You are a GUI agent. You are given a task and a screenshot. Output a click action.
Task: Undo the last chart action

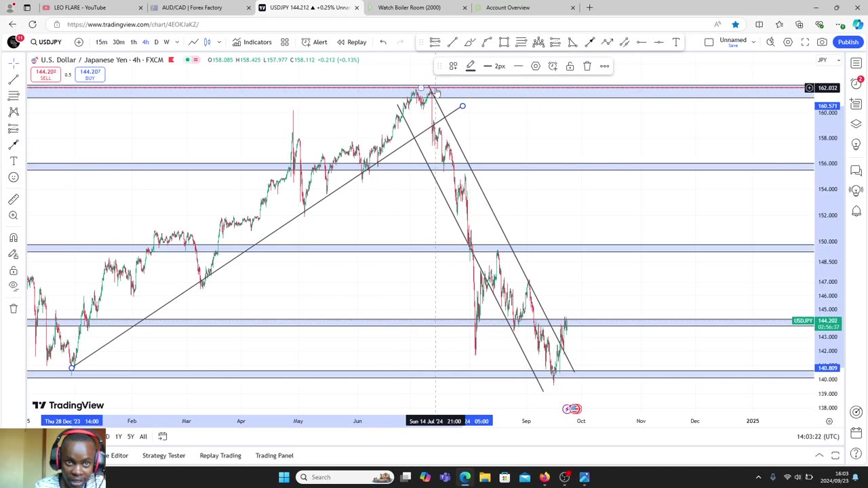(383, 42)
